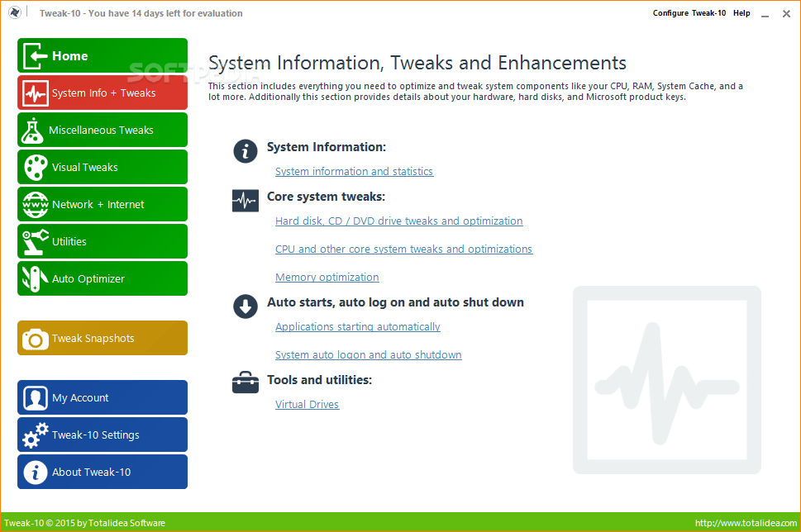The height and width of the screenshot is (532, 801).
Task: Click the down-arrow icon beside Auto starts heading
Action: coord(246,306)
